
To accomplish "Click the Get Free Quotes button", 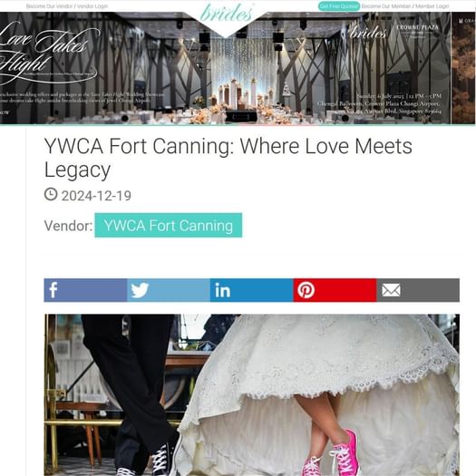I will coord(339,6).
